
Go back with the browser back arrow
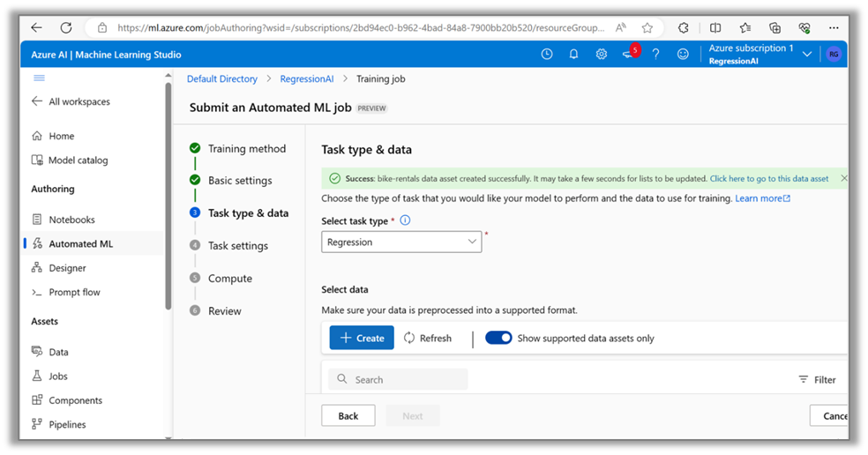click(x=36, y=27)
